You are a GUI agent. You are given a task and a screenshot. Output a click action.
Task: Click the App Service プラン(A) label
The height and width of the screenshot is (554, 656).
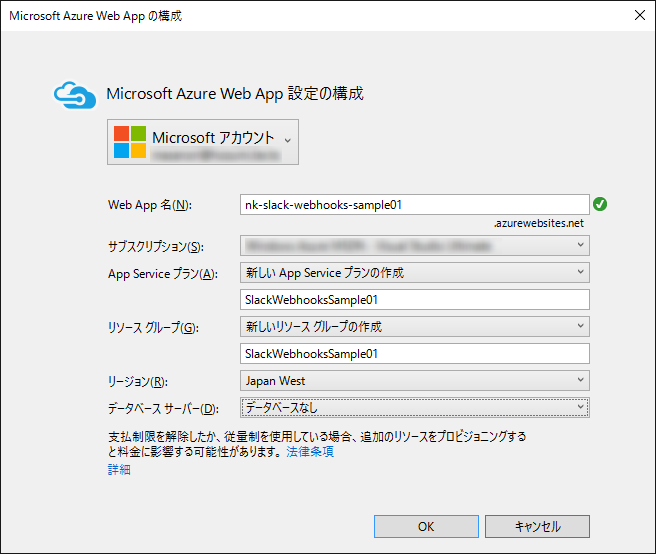point(163,274)
